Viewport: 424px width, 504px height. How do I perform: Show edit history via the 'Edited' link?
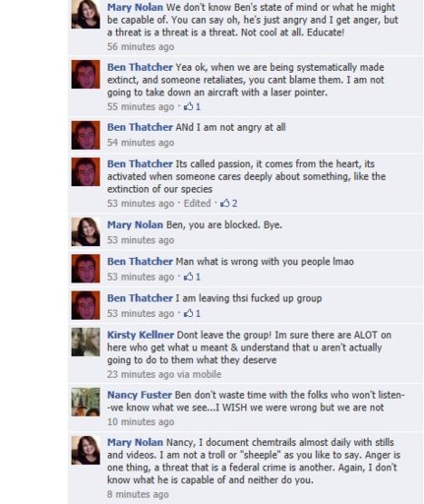[197, 204]
